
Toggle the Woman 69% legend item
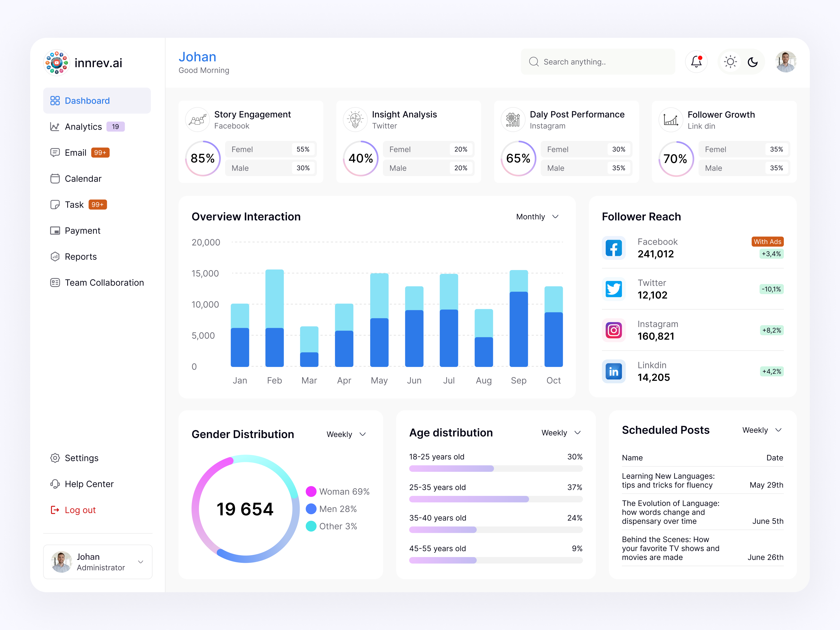(x=338, y=491)
